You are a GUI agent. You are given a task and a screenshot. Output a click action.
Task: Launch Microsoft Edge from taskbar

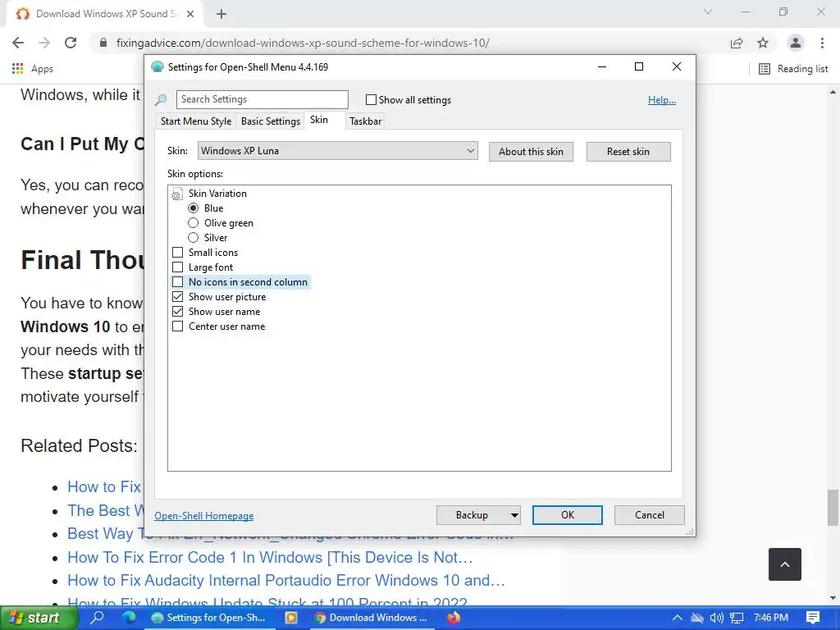pos(129,617)
